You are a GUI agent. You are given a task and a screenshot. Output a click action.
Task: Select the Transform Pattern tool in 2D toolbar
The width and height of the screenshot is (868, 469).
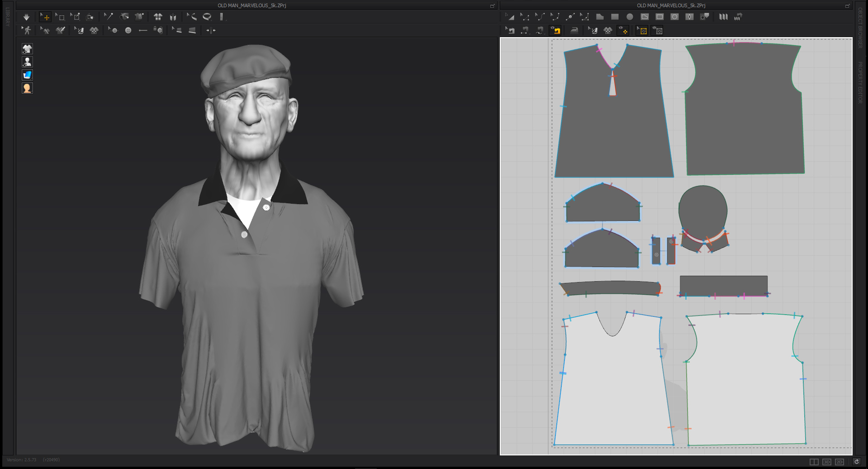tap(509, 17)
